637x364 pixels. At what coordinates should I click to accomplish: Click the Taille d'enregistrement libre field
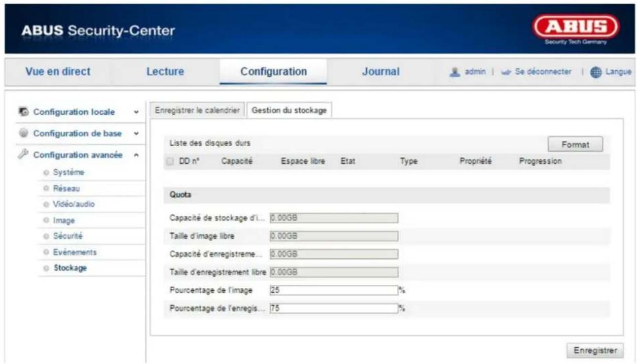coord(333,272)
